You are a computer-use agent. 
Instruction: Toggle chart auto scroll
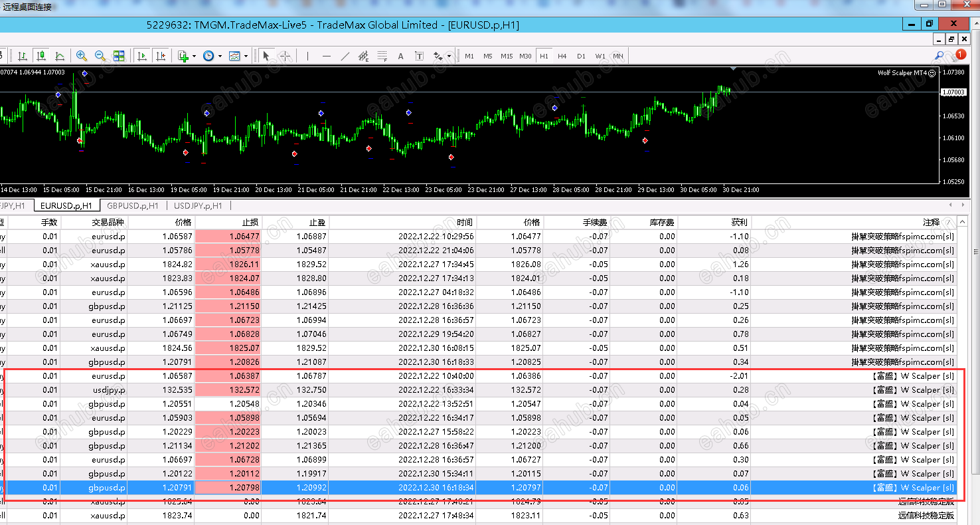tap(141, 56)
